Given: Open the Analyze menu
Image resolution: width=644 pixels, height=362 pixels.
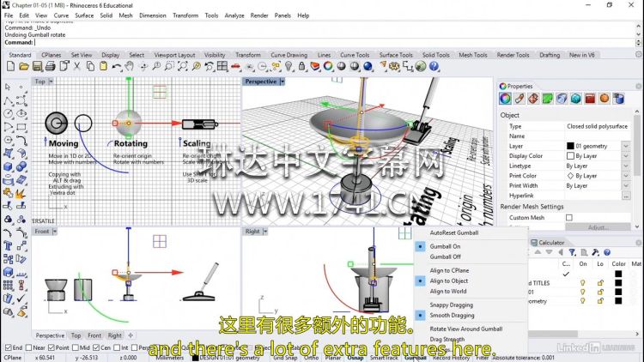Looking at the screenshot, I should (234, 15).
